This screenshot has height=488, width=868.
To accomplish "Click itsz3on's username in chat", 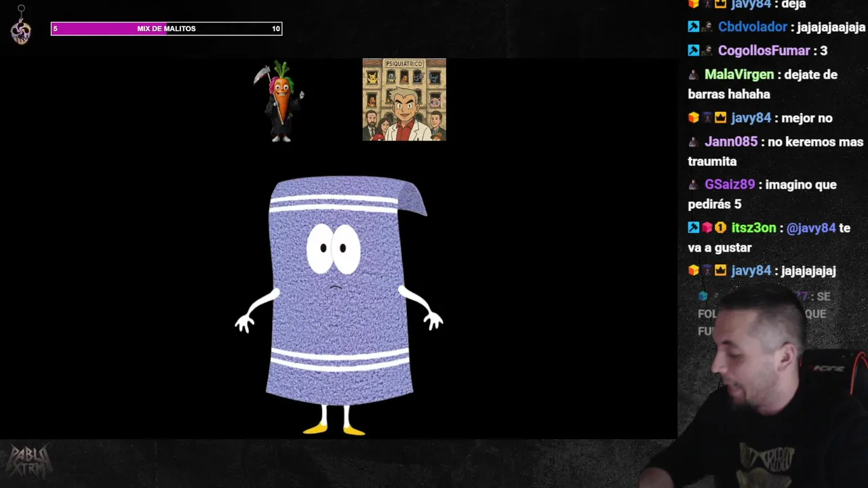I will 753,228.
